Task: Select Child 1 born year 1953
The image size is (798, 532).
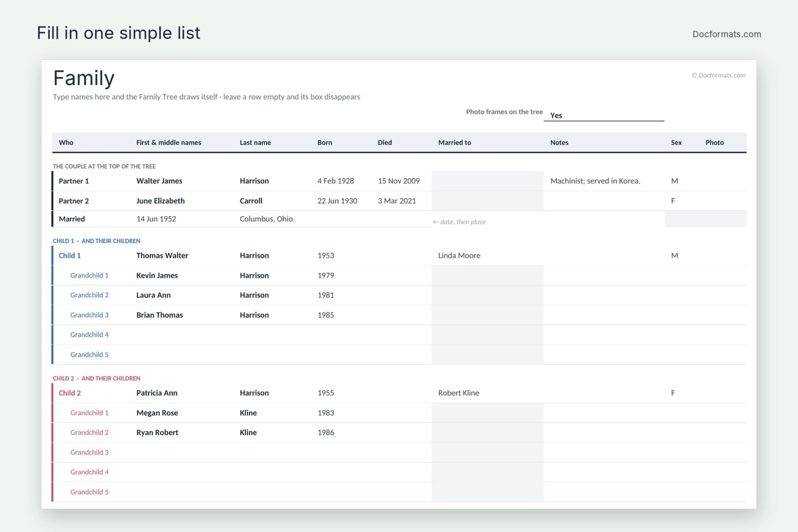Action: pyautogui.click(x=326, y=255)
